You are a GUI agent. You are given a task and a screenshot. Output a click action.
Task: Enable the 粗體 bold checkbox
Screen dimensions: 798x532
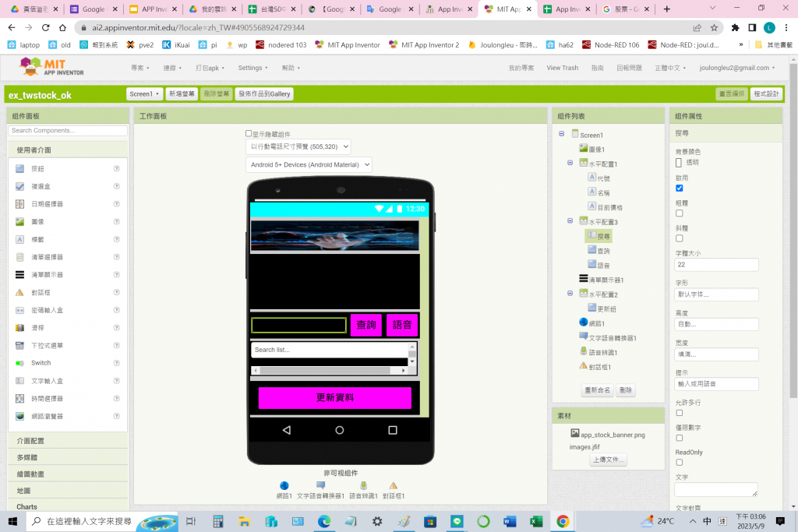click(x=680, y=213)
